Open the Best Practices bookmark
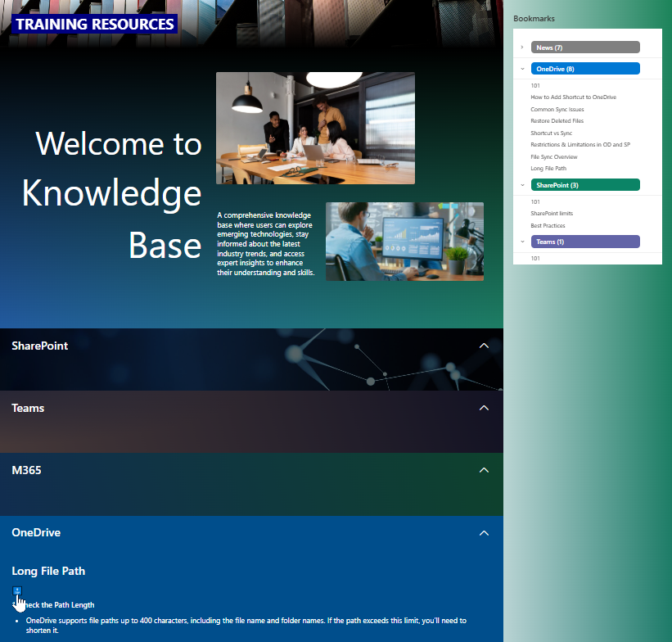This screenshot has width=672, height=642. (548, 225)
